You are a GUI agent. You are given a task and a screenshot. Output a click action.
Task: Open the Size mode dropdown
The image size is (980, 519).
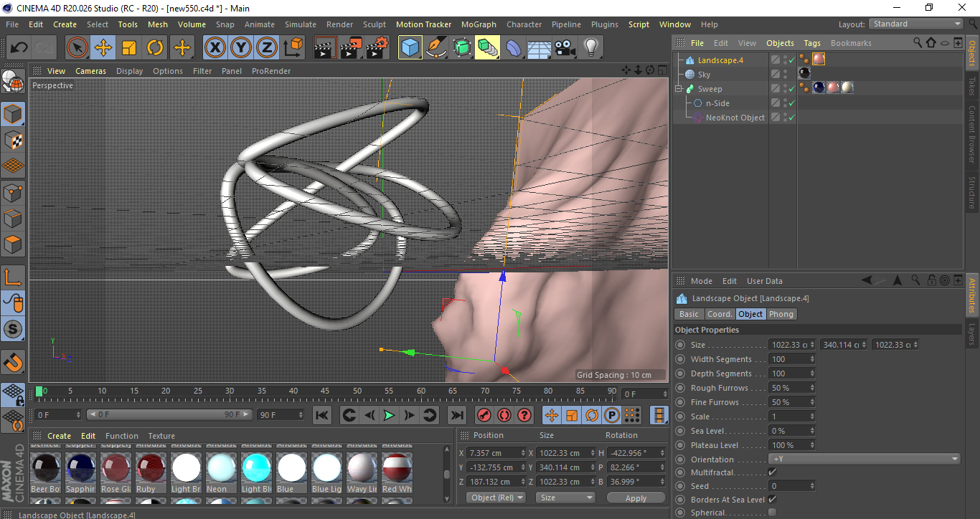[567, 497]
